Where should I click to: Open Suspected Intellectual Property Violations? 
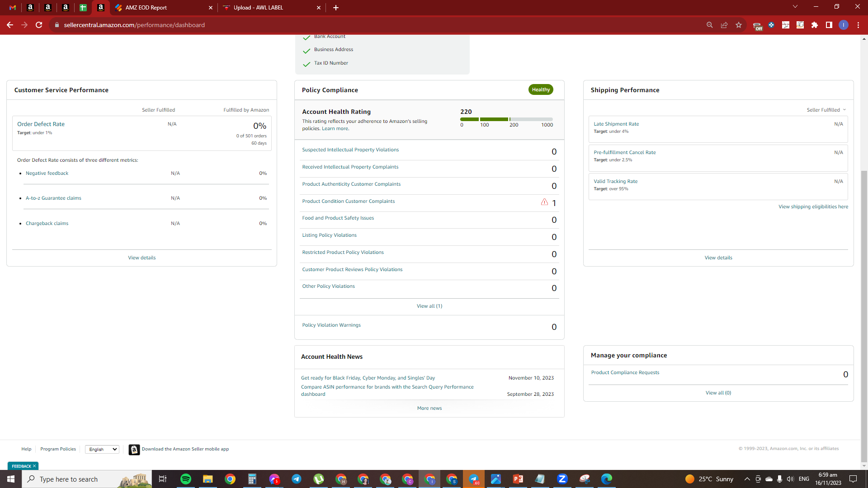coord(350,150)
